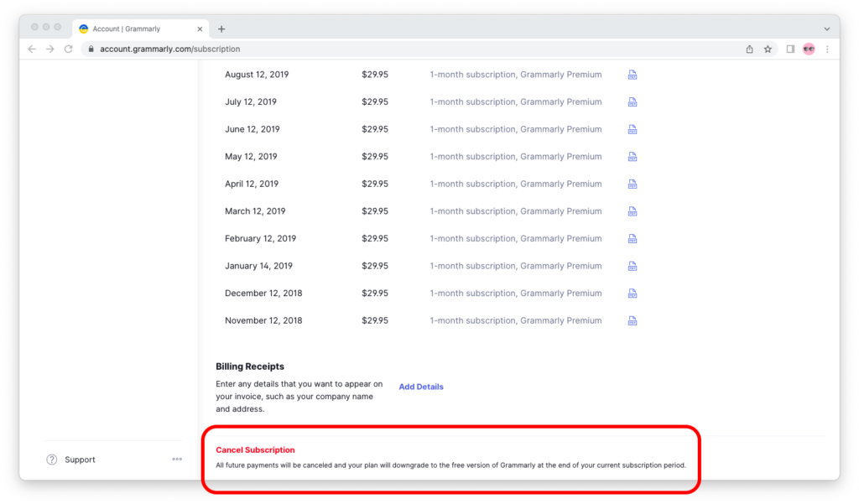The width and height of the screenshot is (859, 504).
Task: Expand the tab search chevron
Action: pos(827,29)
